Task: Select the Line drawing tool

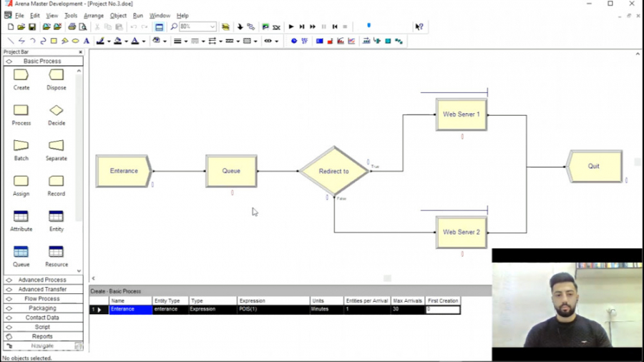Action: [11, 41]
